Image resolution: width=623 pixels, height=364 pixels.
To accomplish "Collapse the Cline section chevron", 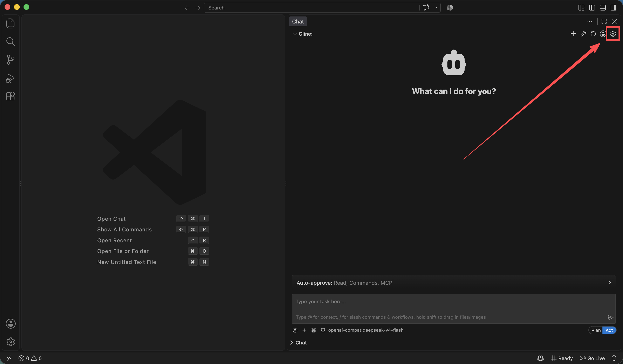I will pyautogui.click(x=294, y=34).
